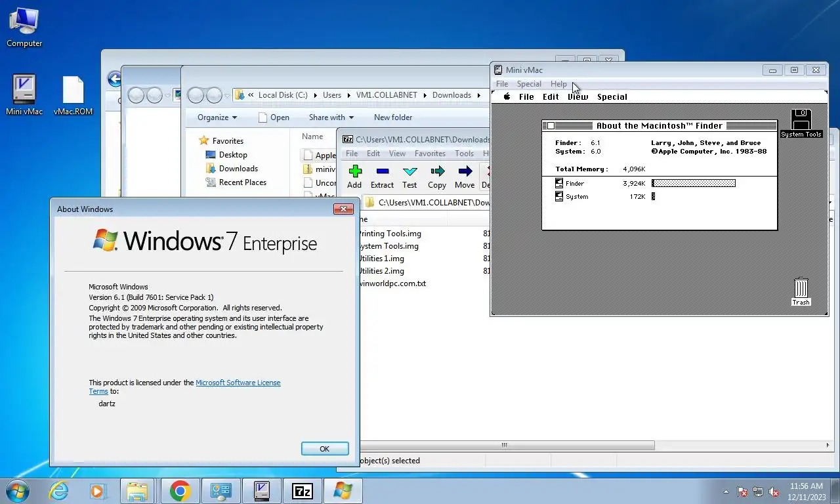The width and height of the screenshot is (840, 504).
Task: Open the 7-Zip View menu
Action: click(398, 154)
